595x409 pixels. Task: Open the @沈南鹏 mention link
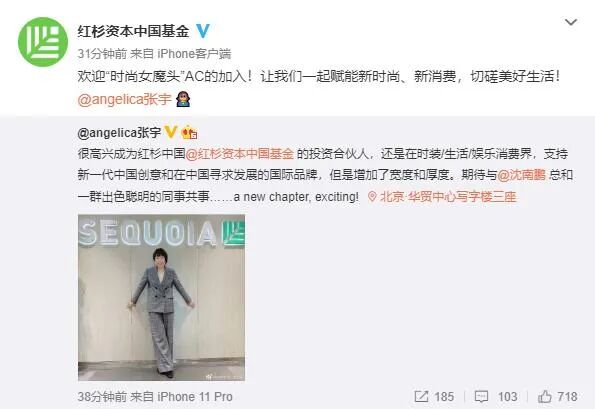(x=521, y=175)
